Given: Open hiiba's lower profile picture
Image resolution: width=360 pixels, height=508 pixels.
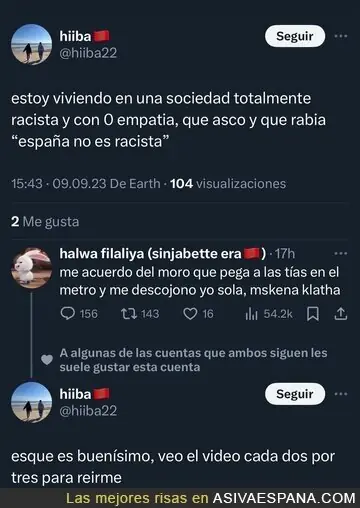Looking at the screenshot, I should click(32, 402).
